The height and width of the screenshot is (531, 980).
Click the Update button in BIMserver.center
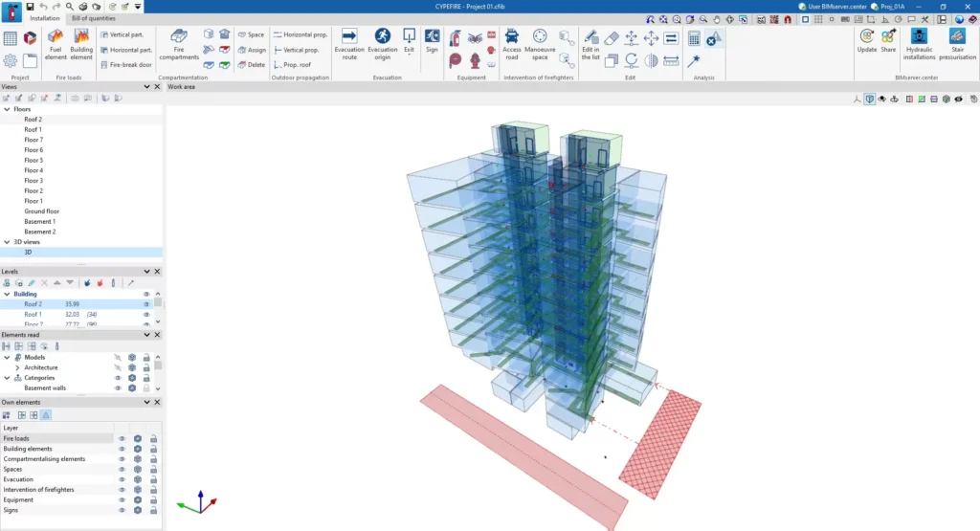coord(867,42)
